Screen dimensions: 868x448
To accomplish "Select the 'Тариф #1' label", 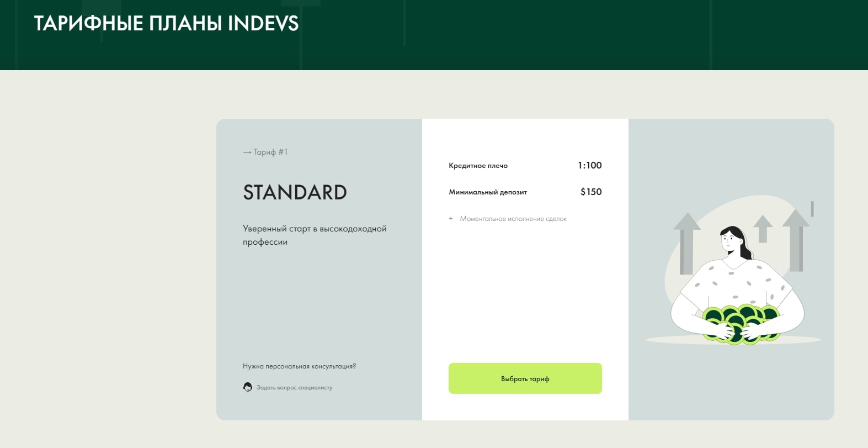I will pyautogui.click(x=270, y=152).
